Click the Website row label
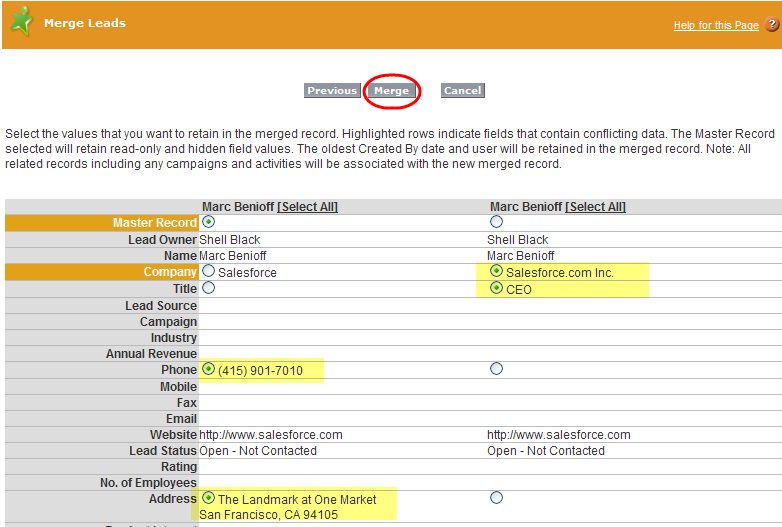The width and height of the screenshot is (782, 527). (x=174, y=435)
